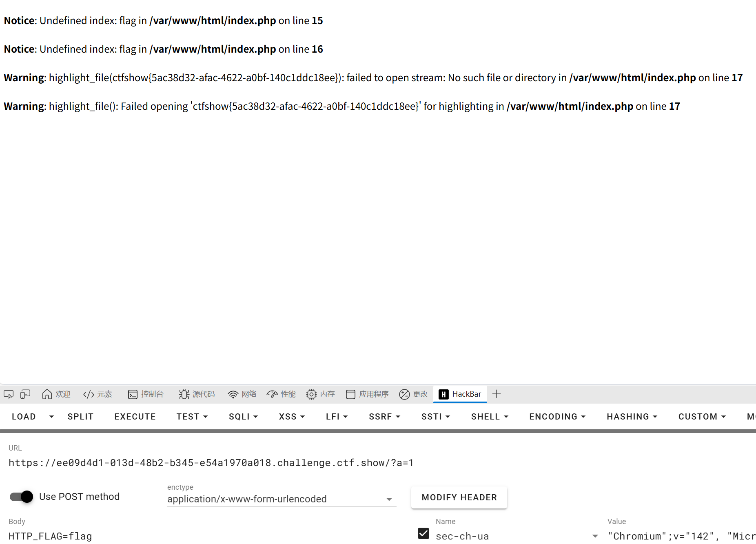Click the Sources tab bug icon
This screenshot has width=756, height=544.
(x=184, y=394)
